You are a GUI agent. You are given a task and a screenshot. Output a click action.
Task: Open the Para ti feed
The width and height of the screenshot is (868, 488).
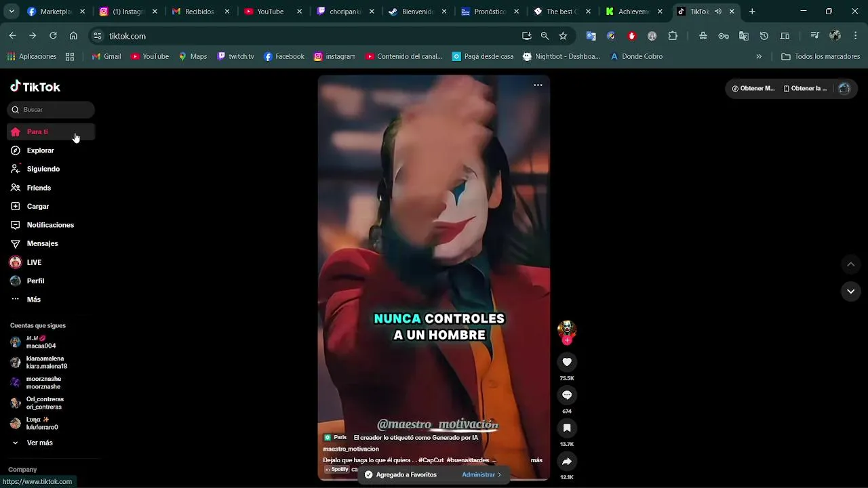pyautogui.click(x=51, y=131)
